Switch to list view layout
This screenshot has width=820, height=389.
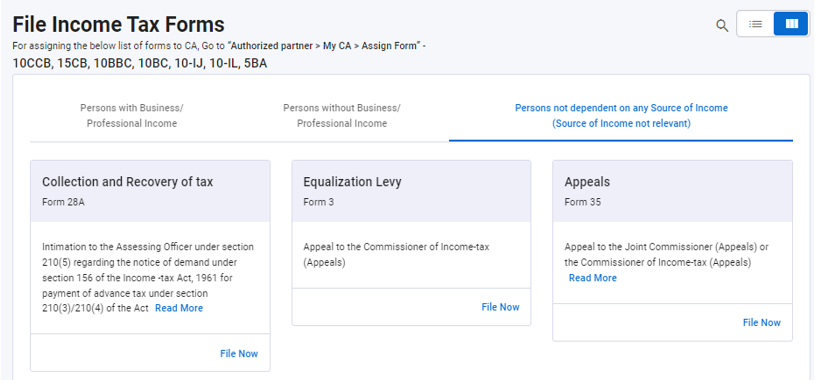click(x=755, y=24)
